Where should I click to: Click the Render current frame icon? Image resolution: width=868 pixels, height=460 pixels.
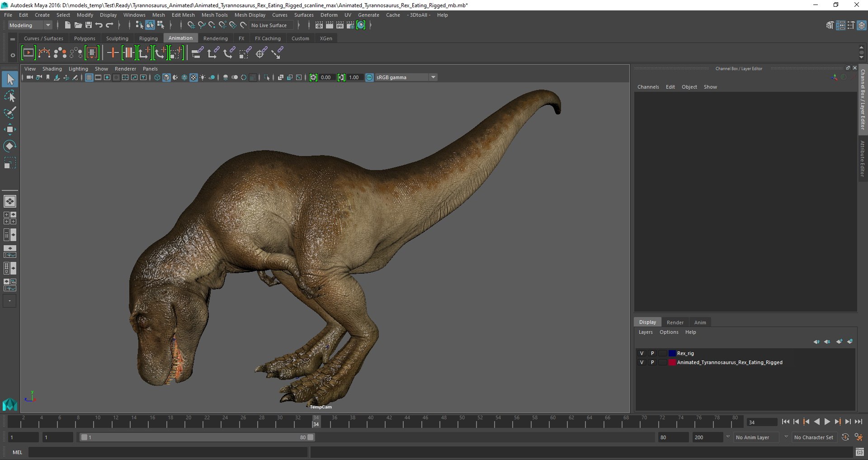330,25
